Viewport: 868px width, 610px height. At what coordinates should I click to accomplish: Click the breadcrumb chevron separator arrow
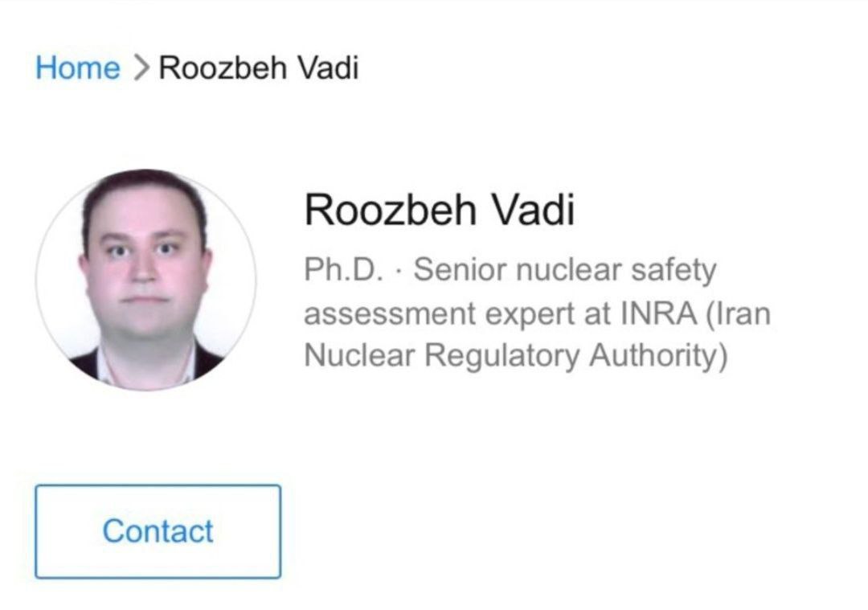pyautogui.click(x=140, y=68)
